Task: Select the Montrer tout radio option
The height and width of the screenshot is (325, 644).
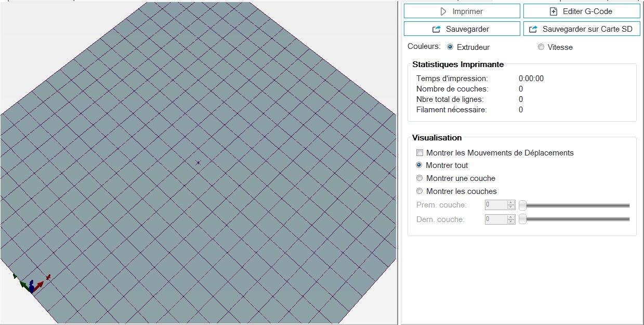Action: click(419, 165)
